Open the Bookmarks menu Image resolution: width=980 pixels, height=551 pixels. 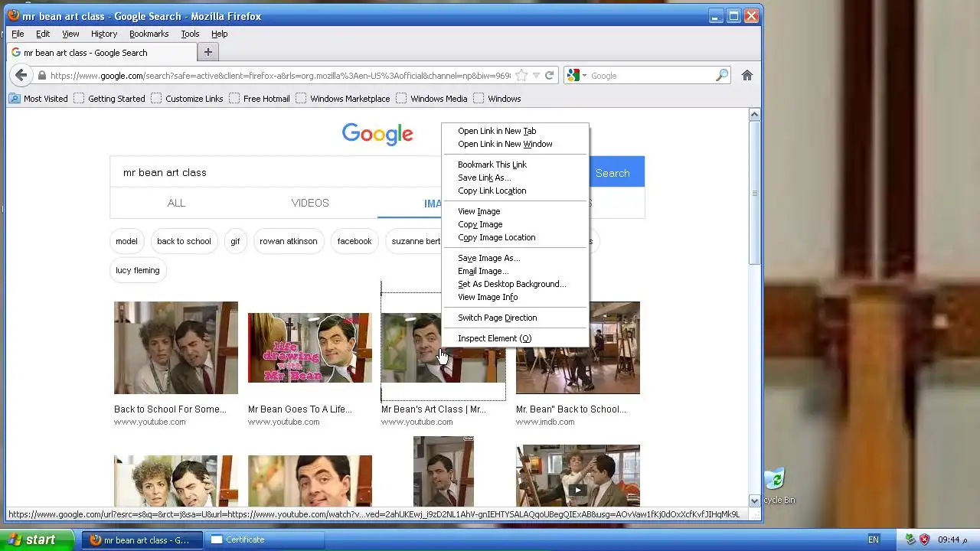pos(149,34)
